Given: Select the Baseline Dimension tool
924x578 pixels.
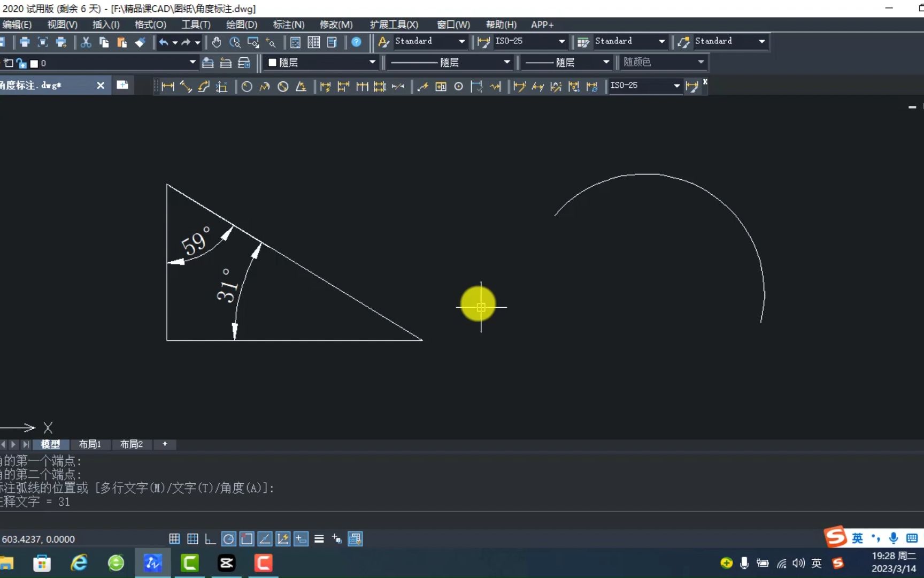Looking at the screenshot, I should [x=344, y=86].
